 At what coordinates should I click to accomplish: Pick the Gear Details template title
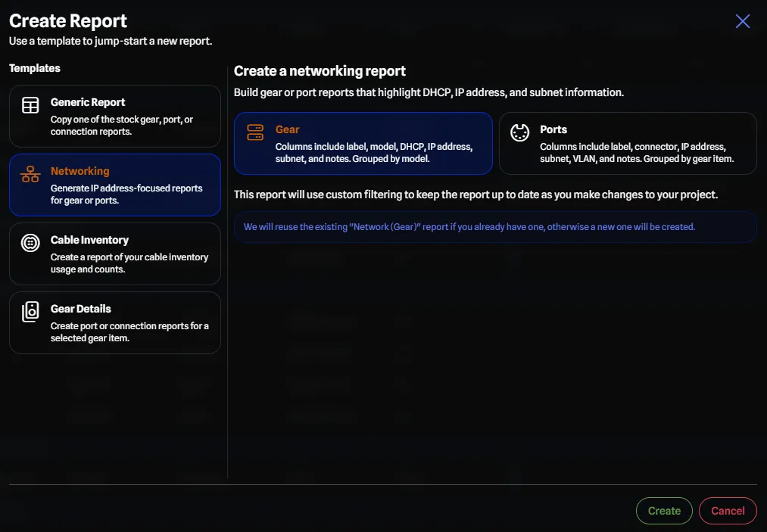pos(81,309)
